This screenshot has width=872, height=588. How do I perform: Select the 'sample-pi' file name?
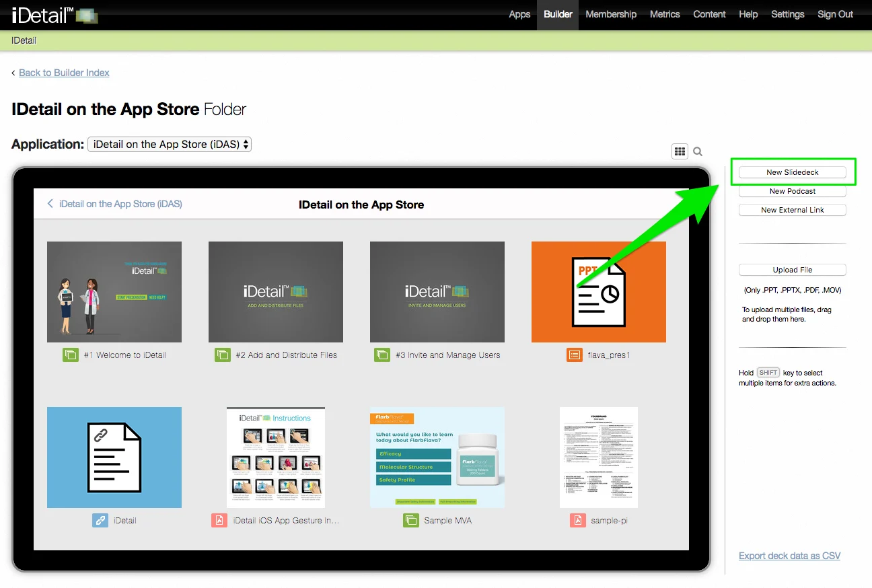click(x=610, y=520)
